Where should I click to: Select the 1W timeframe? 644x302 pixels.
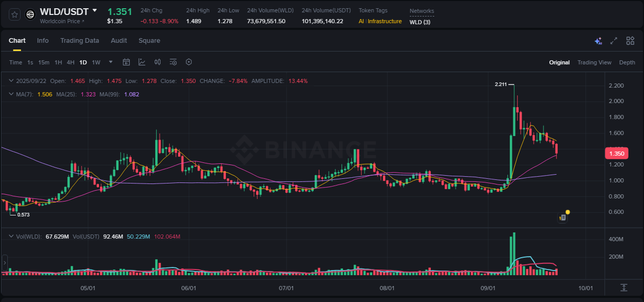pyautogui.click(x=96, y=62)
